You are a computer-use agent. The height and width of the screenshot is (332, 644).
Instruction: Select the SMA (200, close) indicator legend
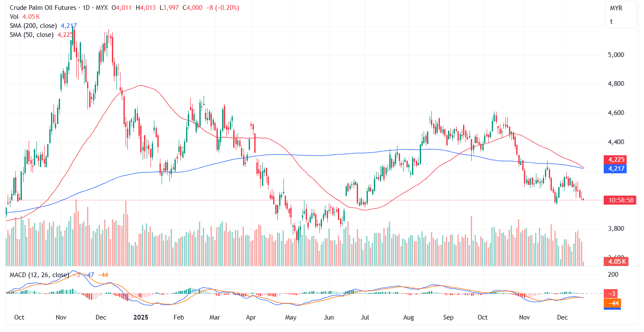click(x=33, y=26)
